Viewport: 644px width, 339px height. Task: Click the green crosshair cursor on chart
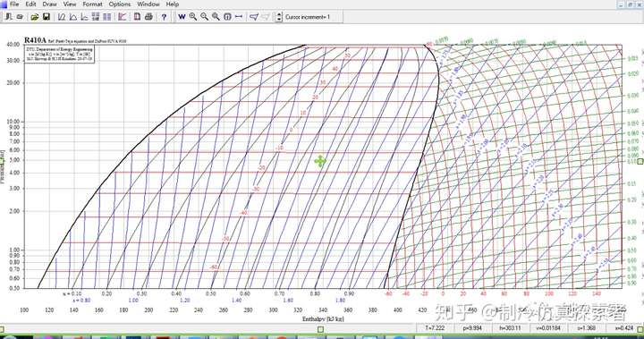click(x=320, y=162)
